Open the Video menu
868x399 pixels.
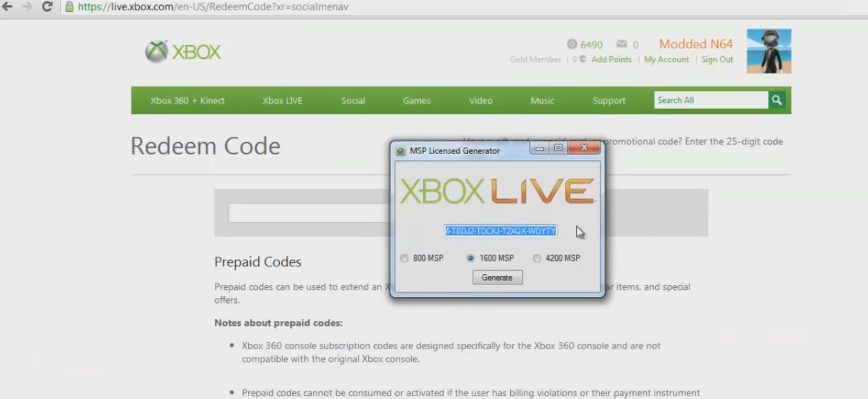tap(481, 101)
